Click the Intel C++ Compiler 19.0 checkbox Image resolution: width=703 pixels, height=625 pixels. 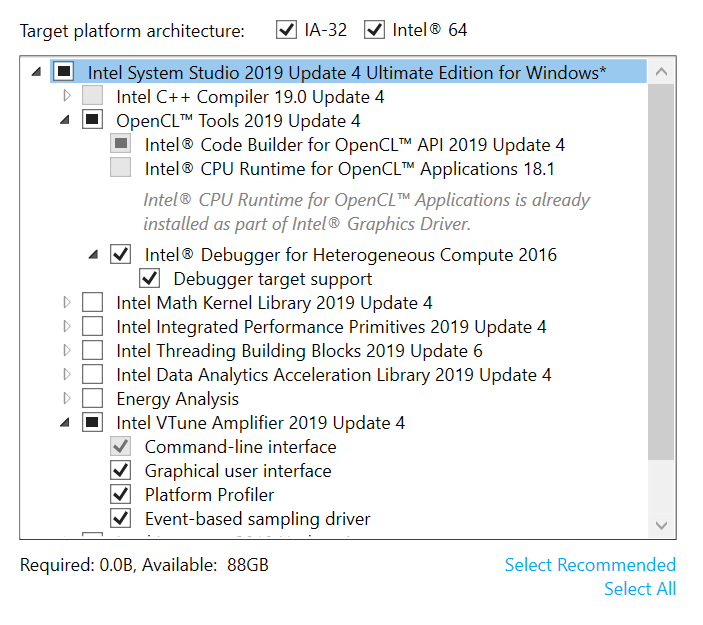(92, 95)
